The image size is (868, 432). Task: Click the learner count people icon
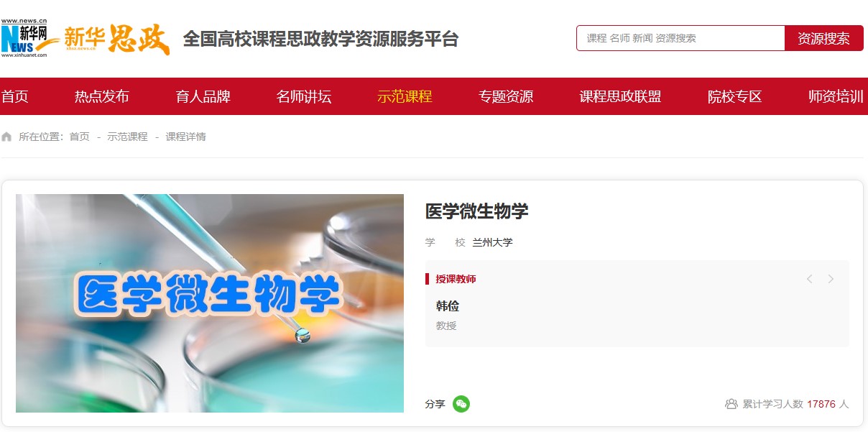pos(731,404)
